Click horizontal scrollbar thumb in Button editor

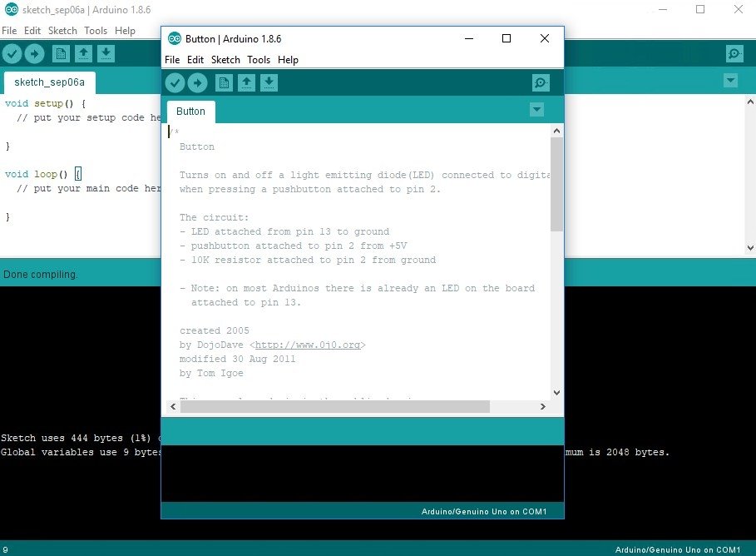335,406
